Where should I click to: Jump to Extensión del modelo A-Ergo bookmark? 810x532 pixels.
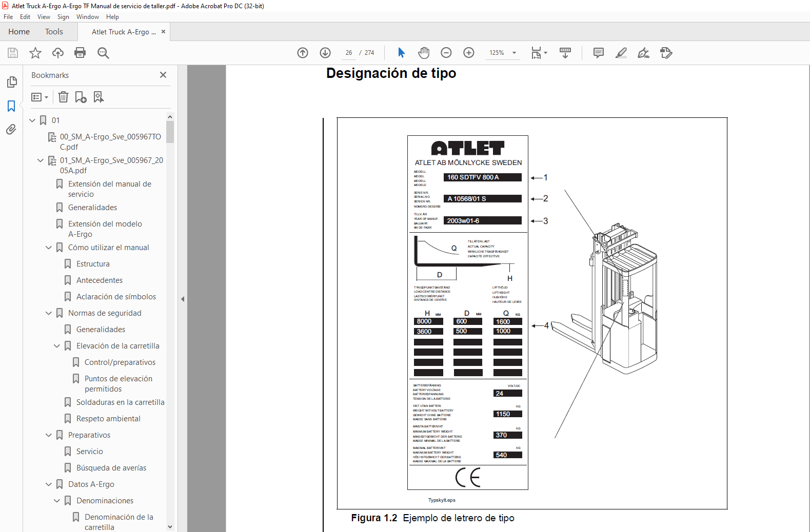click(x=105, y=229)
